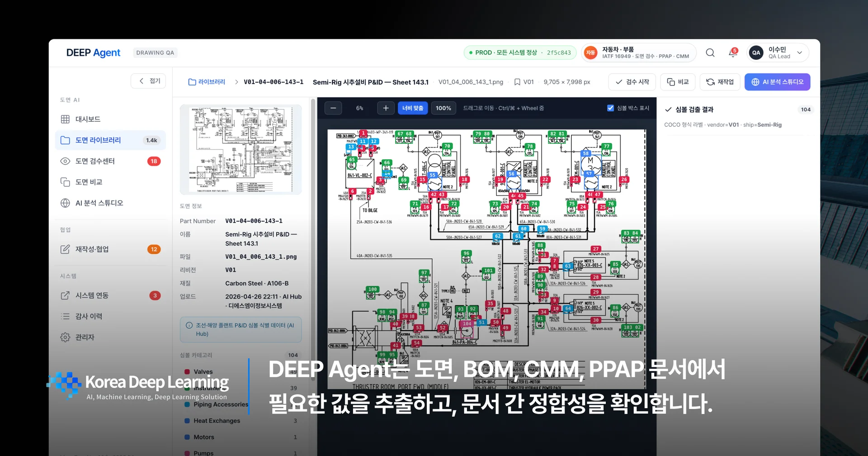Click Motors category color swatch
Image resolution: width=868 pixels, height=456 pixels.
[187, 437]
